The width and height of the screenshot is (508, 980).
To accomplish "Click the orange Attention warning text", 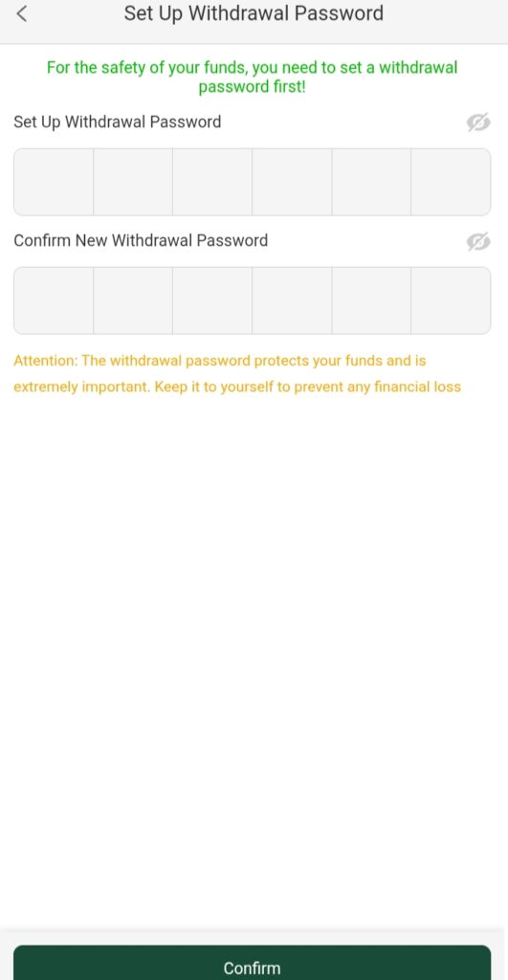I will [237, 374].
